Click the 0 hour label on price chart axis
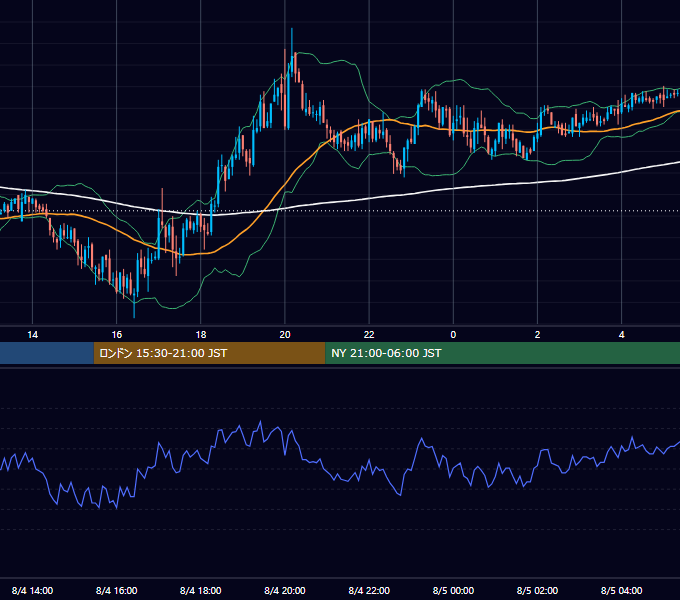The width and height of the screenshot is (680, 600). [x=453, y=335]
